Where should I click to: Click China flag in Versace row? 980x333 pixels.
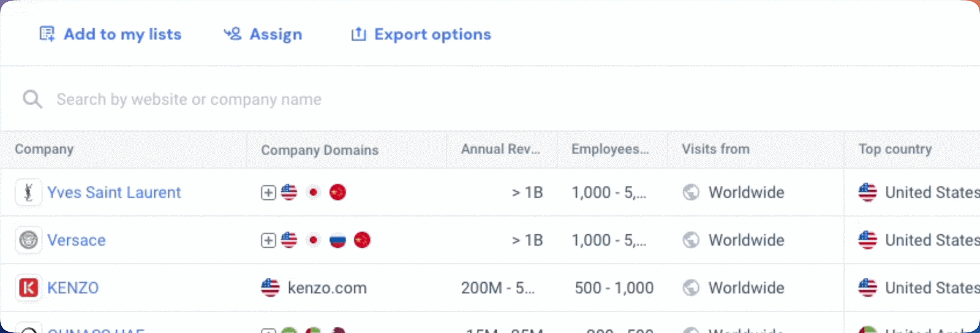coord(362,240)
